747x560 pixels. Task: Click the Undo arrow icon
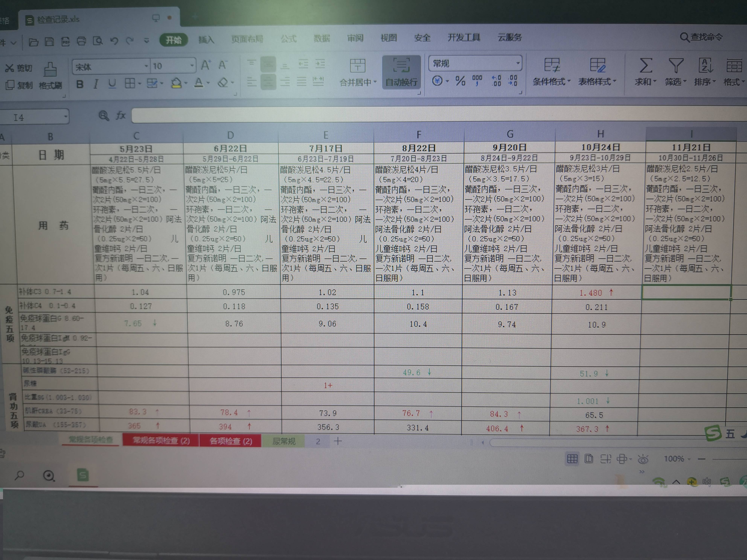point(114,41)
